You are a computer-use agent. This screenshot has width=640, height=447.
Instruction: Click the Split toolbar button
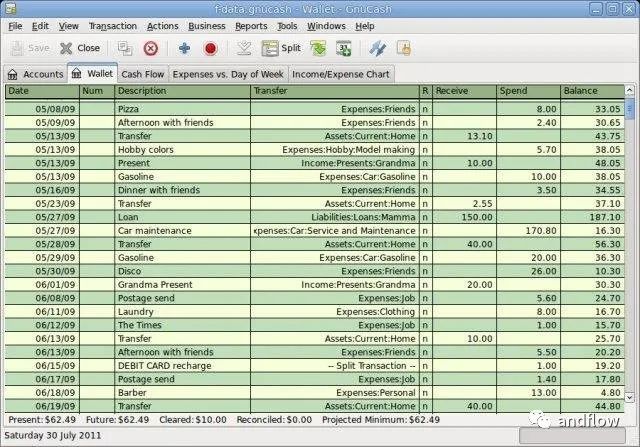tap(281, 48)
